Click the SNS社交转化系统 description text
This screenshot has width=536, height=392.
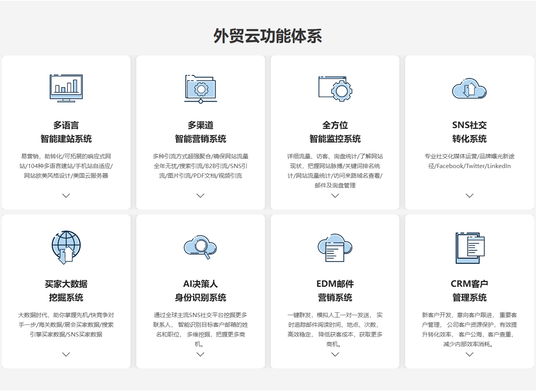[469, 161]
